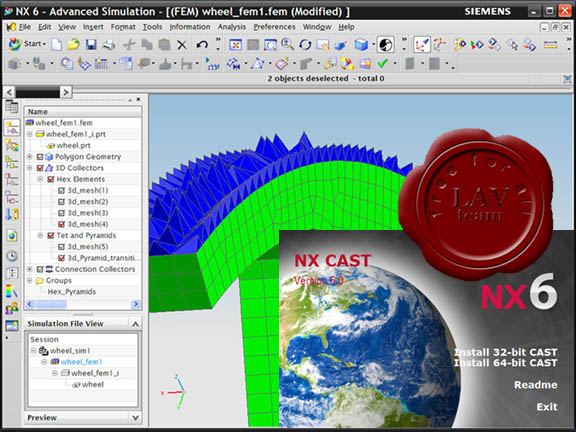
Task: Click the Print icon
Action: click(x=109, y=45)
